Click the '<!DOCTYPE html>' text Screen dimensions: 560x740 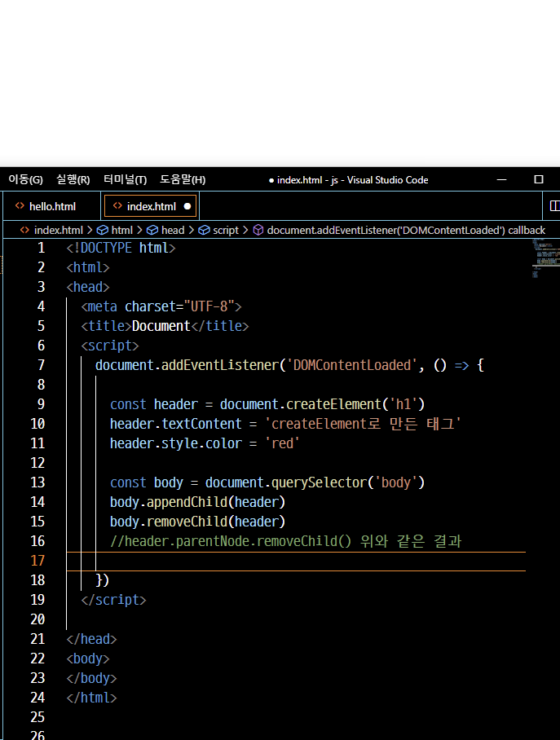click(x=121, y=248)
